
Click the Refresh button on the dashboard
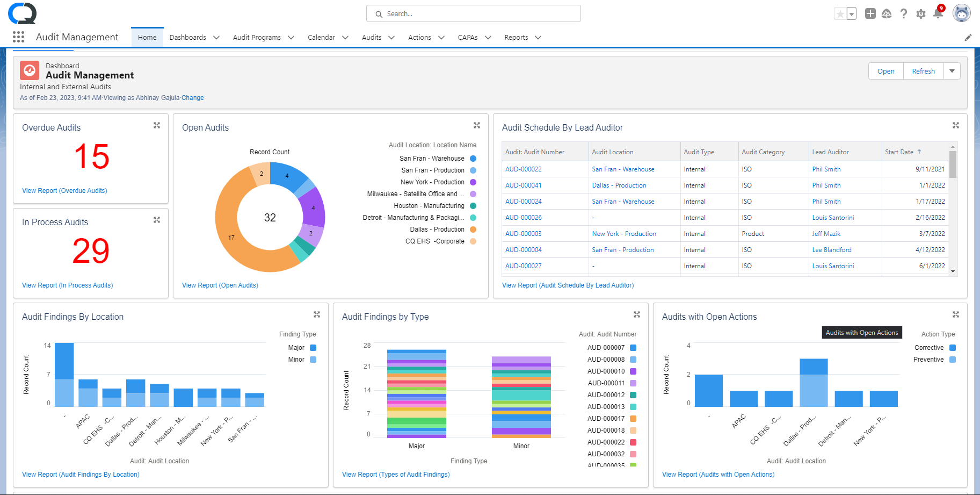coord(923,70)
